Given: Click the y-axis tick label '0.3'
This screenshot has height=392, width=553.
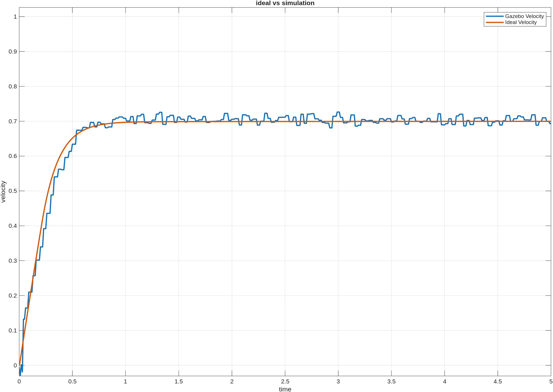Looking at the screenshot, I should click(13, 261).
